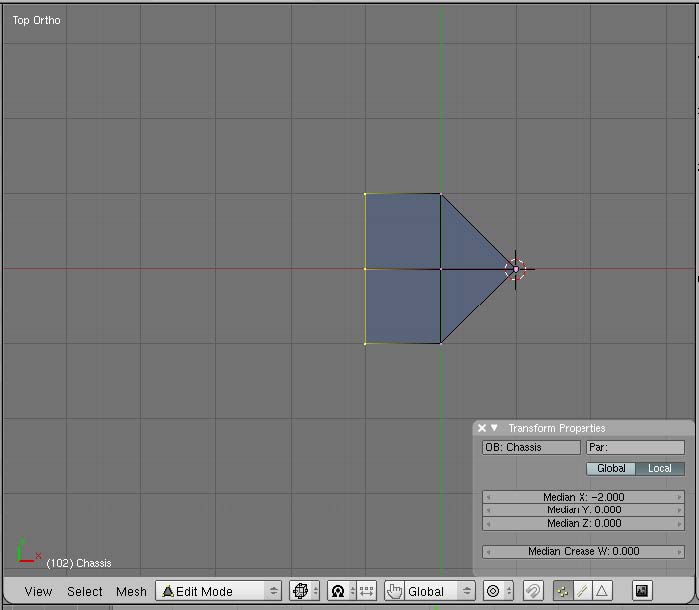Screen dimensions: 699x610
Task: Click the bottom vertex on green axis
Action: [441, 343]
